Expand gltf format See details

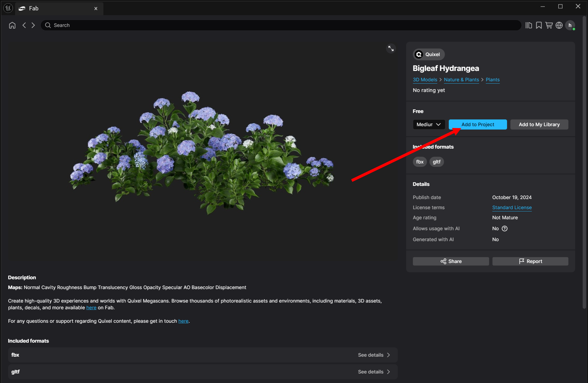374,372
